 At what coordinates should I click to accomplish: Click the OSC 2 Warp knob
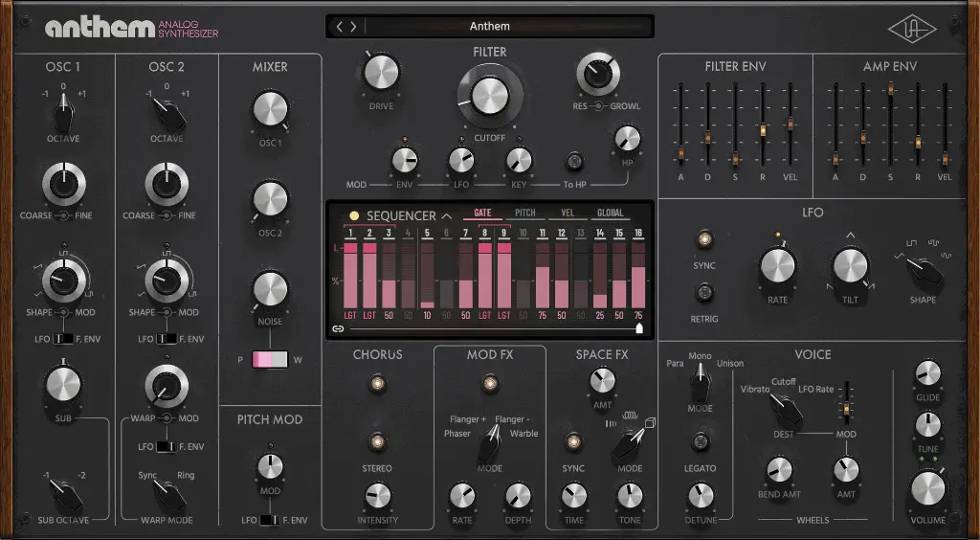click(167, 386)
